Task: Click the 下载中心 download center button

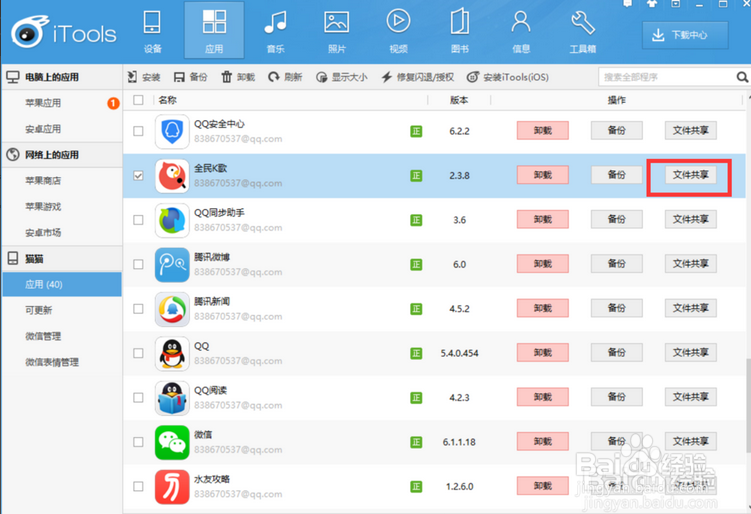Action: (685, 35)
